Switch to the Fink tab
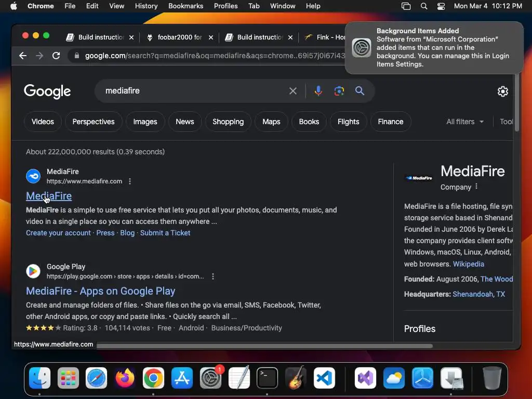This screenshot has height=399, width=532. (326, 37)
